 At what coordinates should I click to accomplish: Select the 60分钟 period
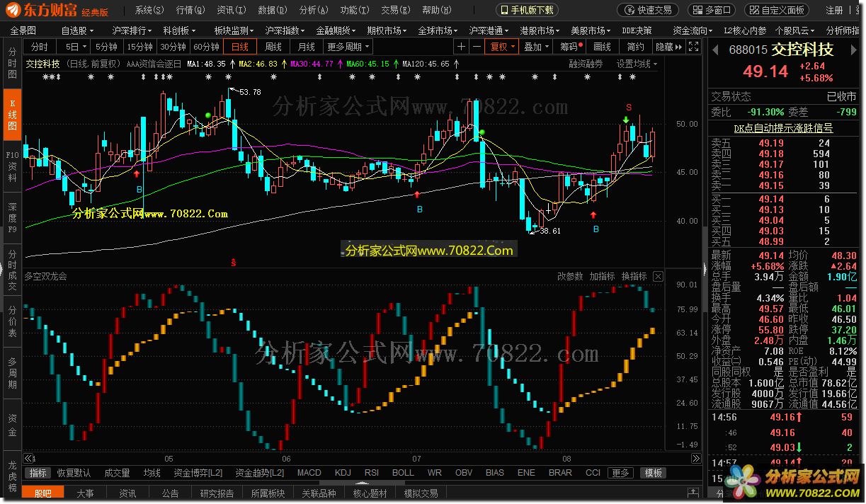pyautogui.click(x=206, y=47)
